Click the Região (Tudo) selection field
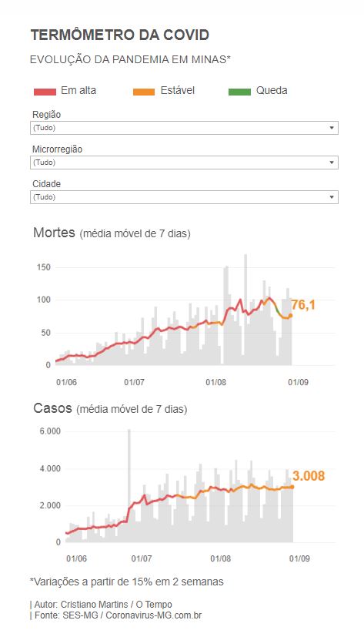 [184, 128]
